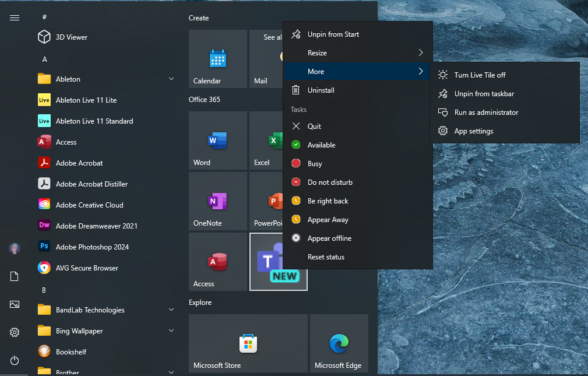Open Documents from the Start sidebar
The image size is (588, 376).
pos(14,276)
